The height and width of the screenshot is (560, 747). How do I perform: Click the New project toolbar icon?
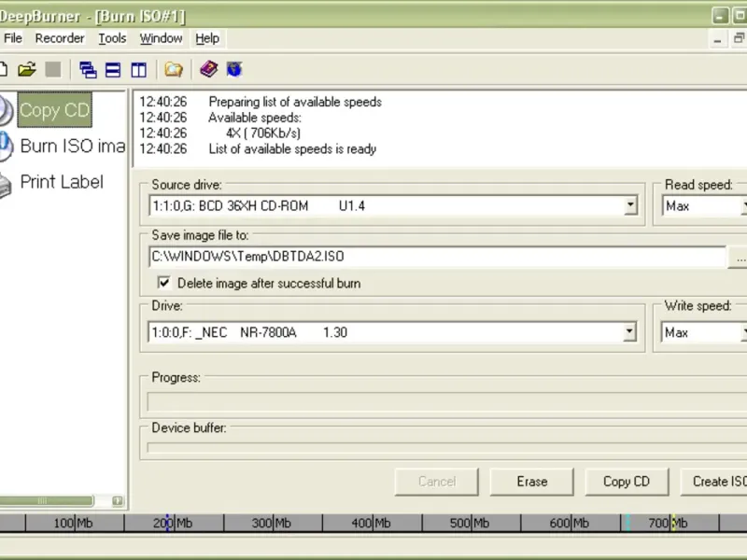[3, 69]
